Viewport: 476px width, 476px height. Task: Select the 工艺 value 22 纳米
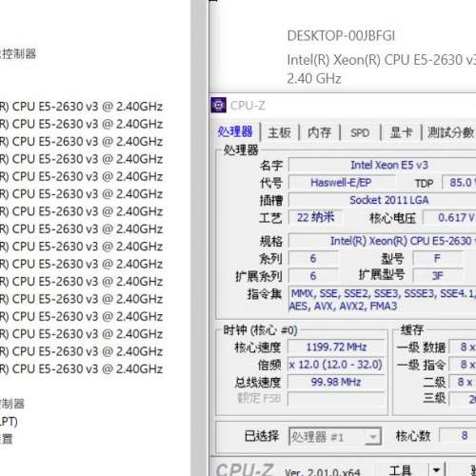[x=315, y=217]
